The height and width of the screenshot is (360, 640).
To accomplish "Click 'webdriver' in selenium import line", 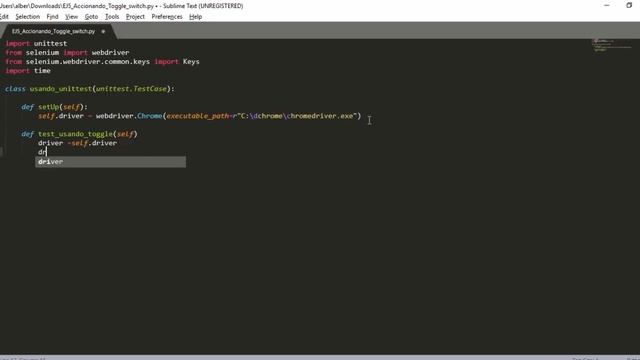I will pos(110,53).
